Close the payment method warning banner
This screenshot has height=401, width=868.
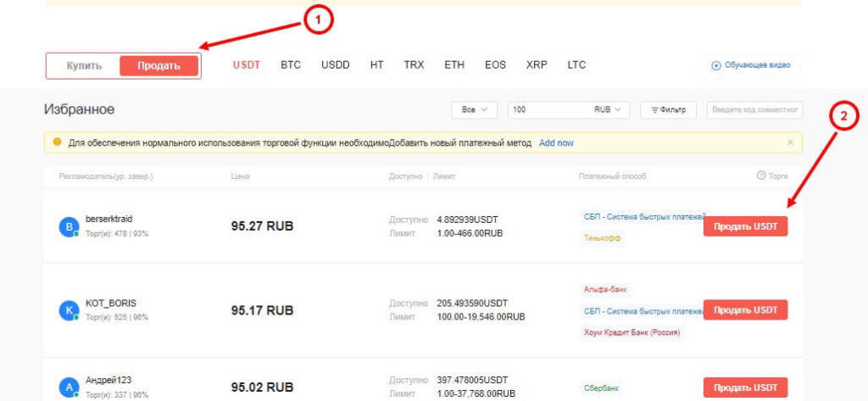[x=790, y=142]
